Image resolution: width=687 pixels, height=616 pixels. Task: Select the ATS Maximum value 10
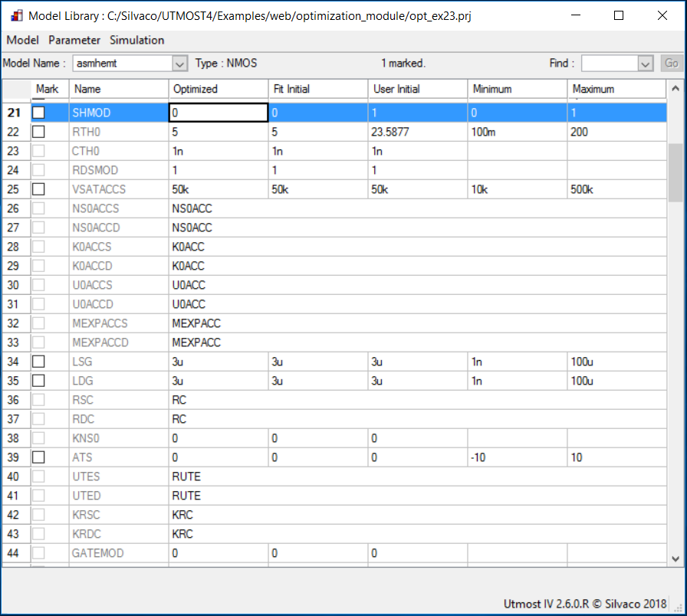[x=617, y=457]
